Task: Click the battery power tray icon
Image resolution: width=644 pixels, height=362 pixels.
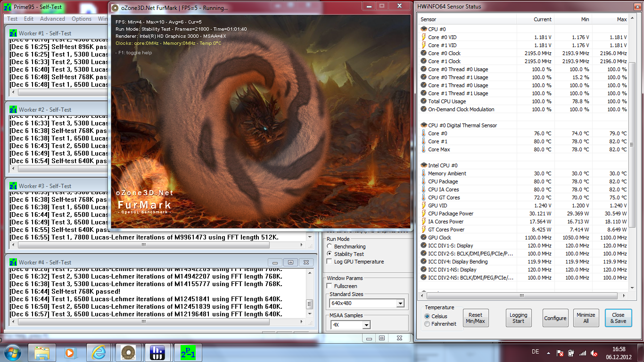Action: point(571,353)
